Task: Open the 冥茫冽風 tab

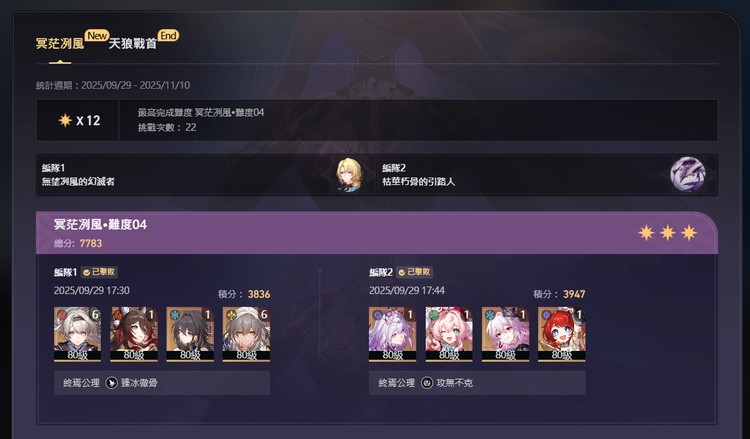Action: 60,44
